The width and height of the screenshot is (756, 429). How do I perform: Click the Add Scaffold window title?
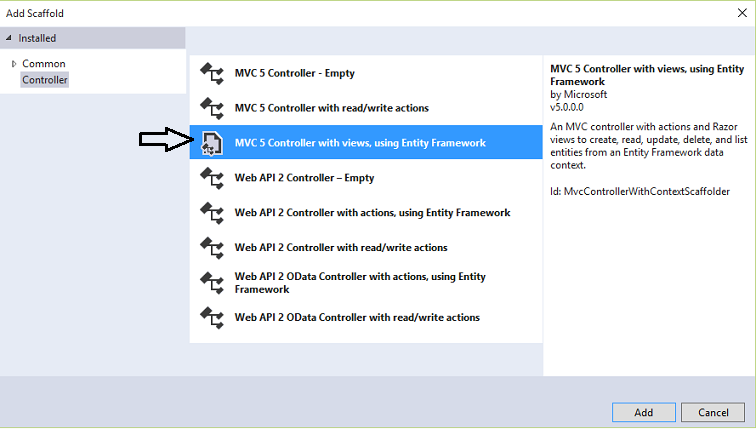35,13
